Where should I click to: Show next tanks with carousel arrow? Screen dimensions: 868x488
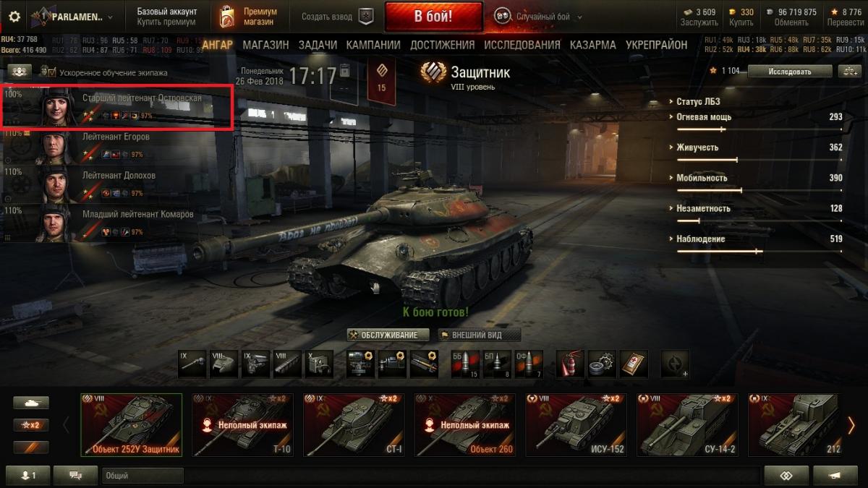pyautogui.click(x=851, y=425)
